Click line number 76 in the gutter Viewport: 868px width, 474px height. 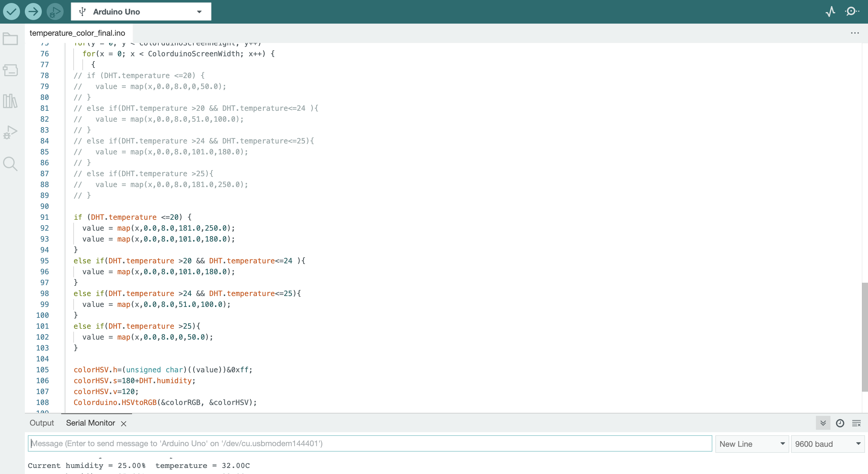pyautogui.click(x=45, y=54)
